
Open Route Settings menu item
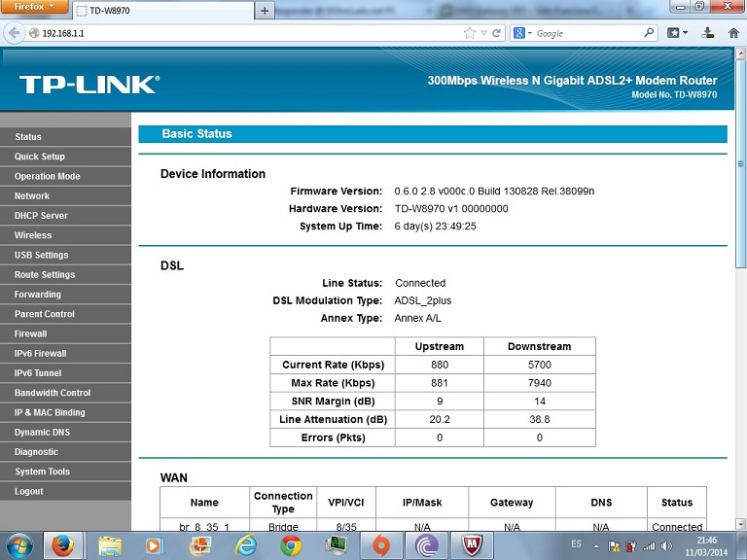click(65, 274)
